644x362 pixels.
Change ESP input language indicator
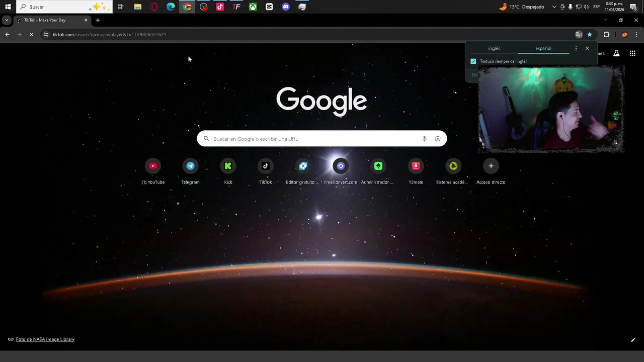[x=597, y=7]
